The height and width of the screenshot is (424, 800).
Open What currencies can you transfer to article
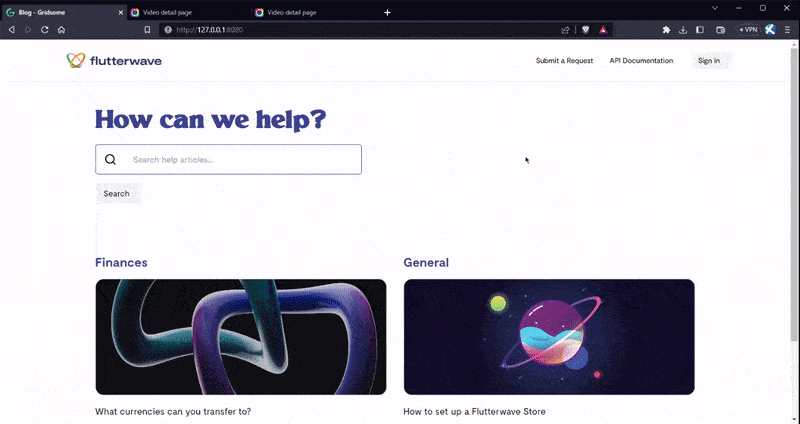pos(173,411)
